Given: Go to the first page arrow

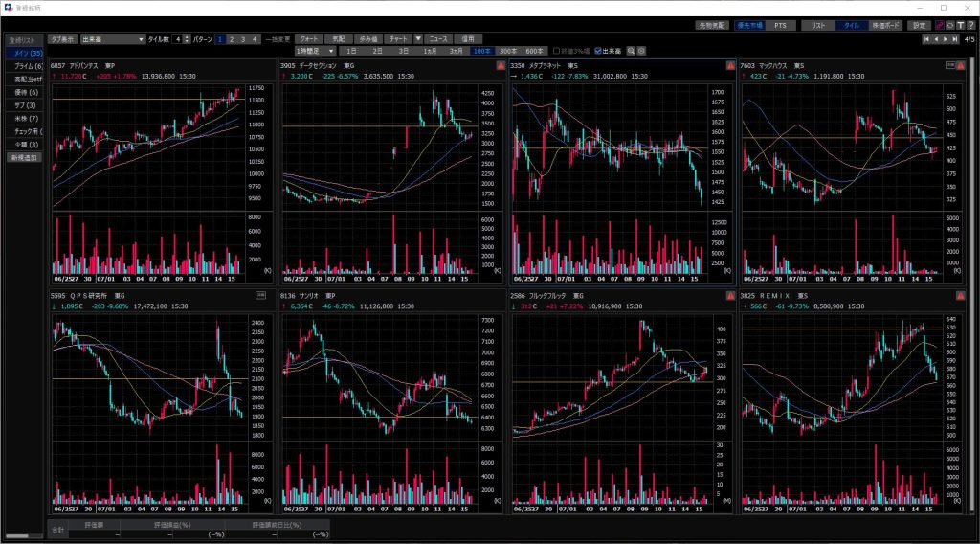Looking at the screenshot, I should [926, 39].
